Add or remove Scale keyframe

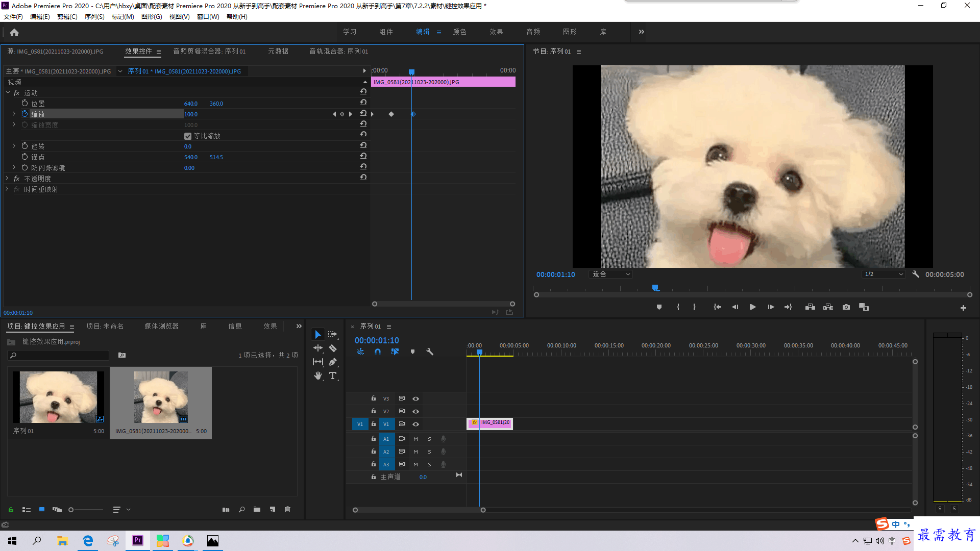342,114
